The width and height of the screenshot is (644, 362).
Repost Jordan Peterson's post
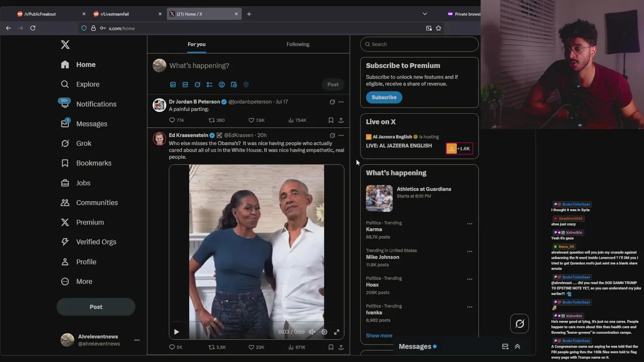point(216,120)
